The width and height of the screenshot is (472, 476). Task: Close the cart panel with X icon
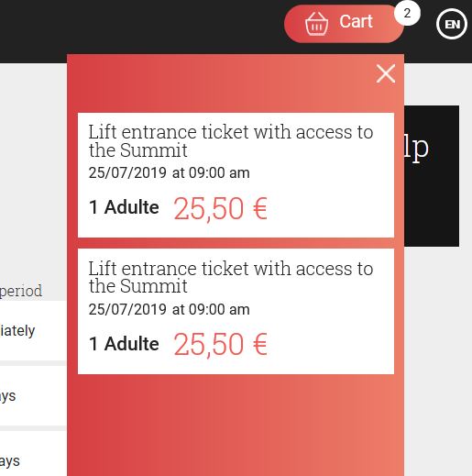tap(386, 73)
